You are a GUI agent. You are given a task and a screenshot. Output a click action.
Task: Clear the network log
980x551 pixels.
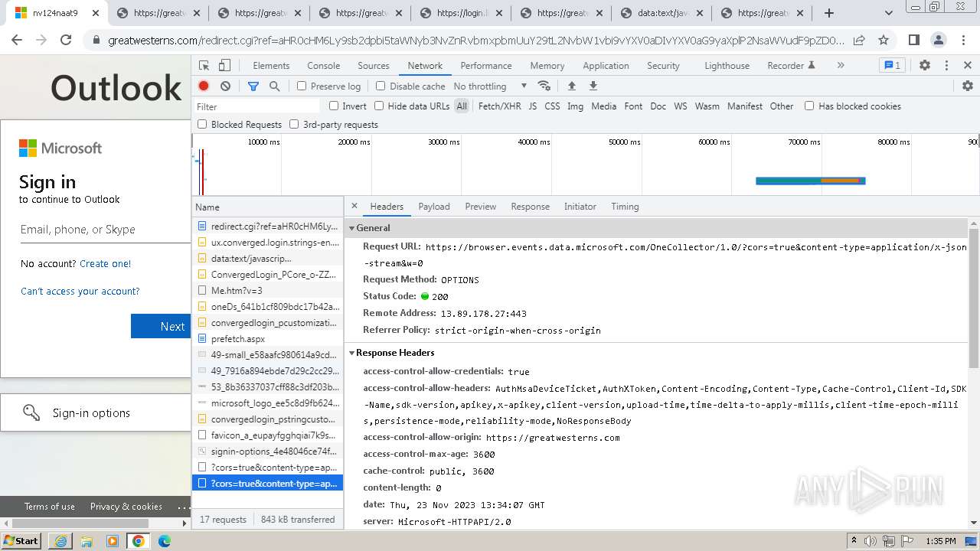pyautogui.click(x=225, y=86)
